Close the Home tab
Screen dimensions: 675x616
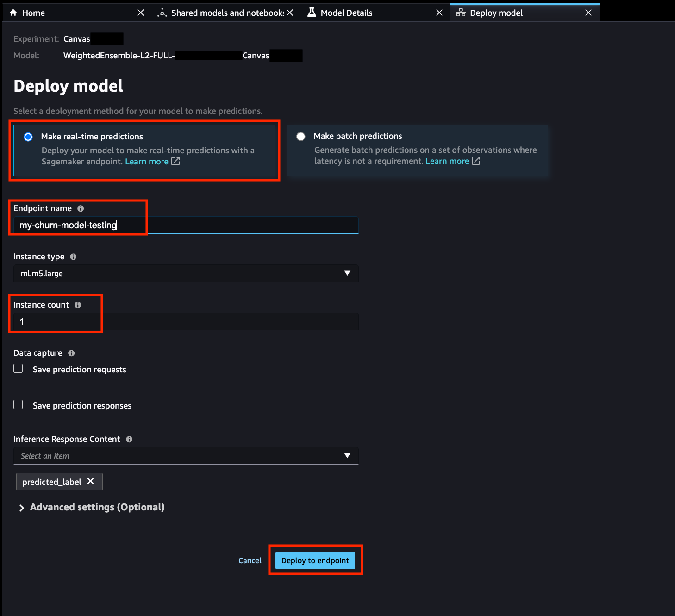(x=141, y=13)
